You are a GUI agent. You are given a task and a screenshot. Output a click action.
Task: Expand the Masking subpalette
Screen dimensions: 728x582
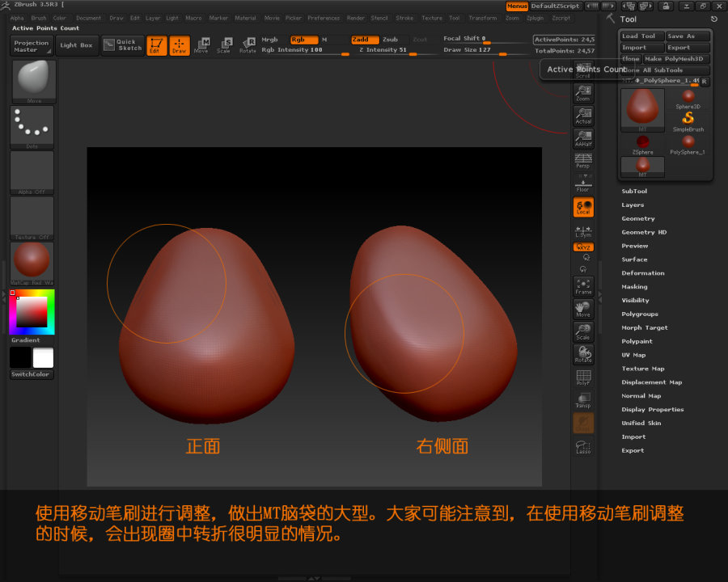634,287
